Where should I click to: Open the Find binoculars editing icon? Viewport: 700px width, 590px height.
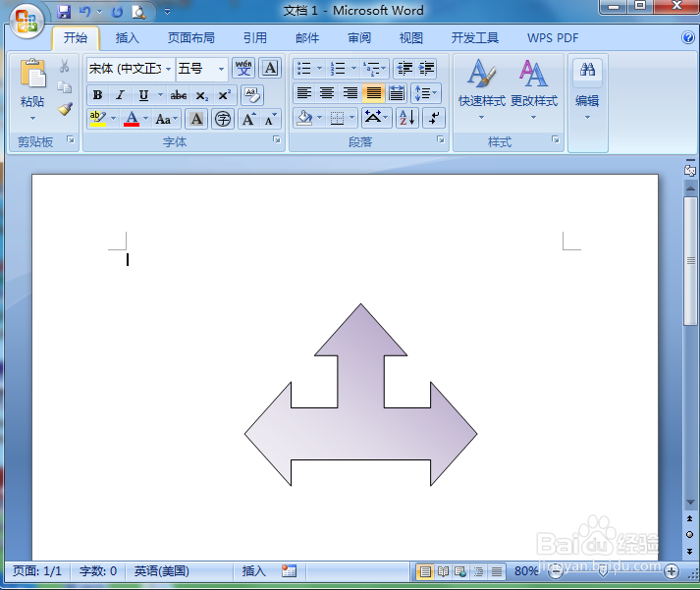pyautogui.click(x=587, y=69)
